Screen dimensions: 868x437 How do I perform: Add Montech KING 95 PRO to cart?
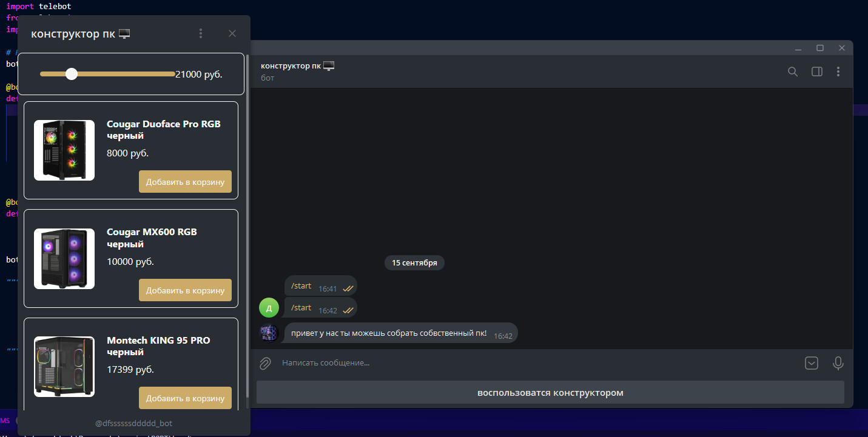tap(185, 398)
